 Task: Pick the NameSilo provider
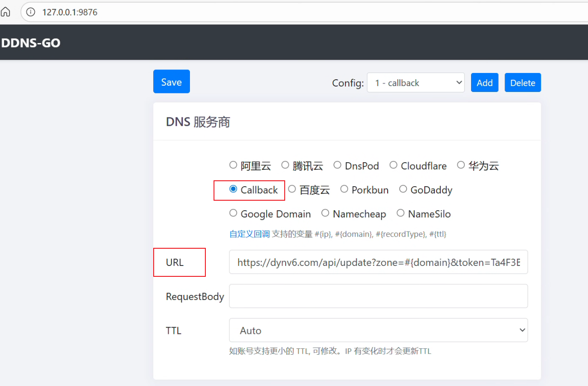pyautogui.click(x=400, y=213)
